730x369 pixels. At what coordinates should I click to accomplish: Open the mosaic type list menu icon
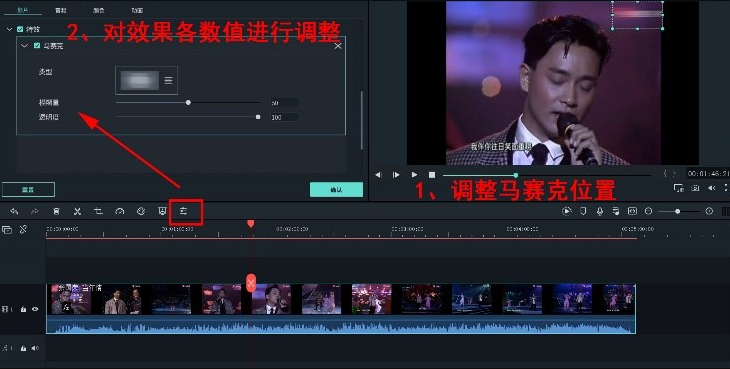(x=169, y=81)
